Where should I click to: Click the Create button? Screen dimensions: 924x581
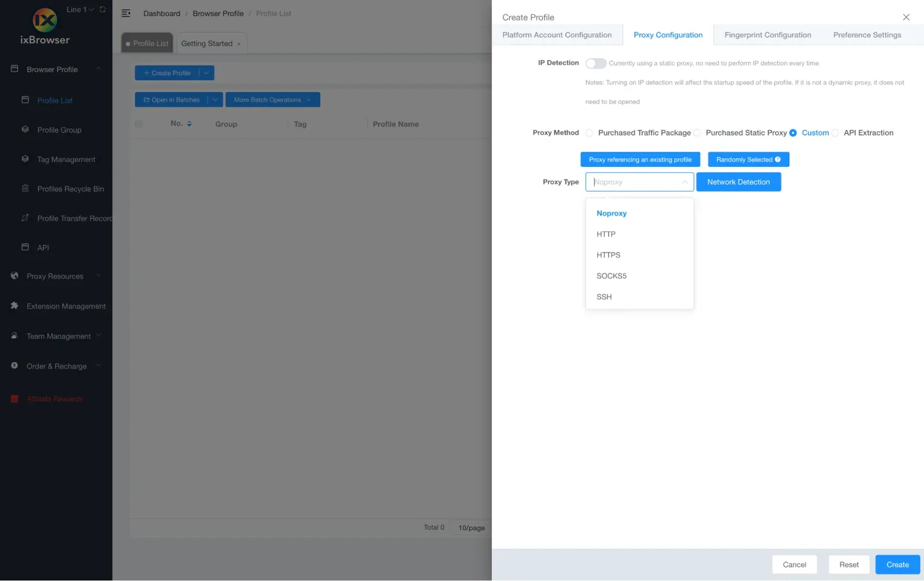click(897, 564)
